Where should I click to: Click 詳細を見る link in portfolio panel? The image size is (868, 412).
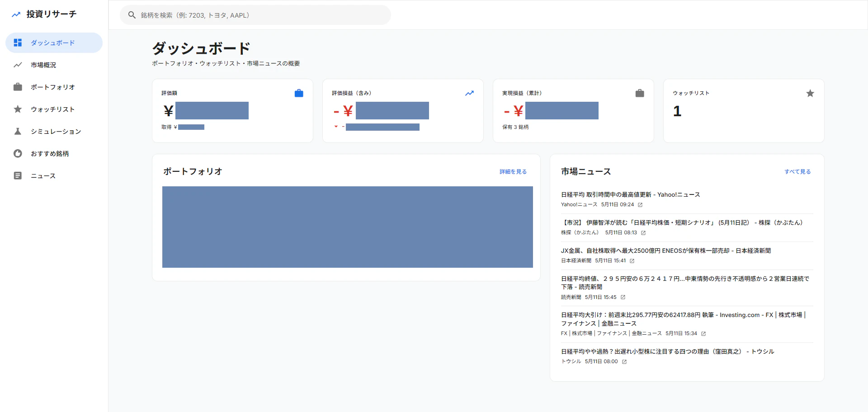click(x=513, y=172)
